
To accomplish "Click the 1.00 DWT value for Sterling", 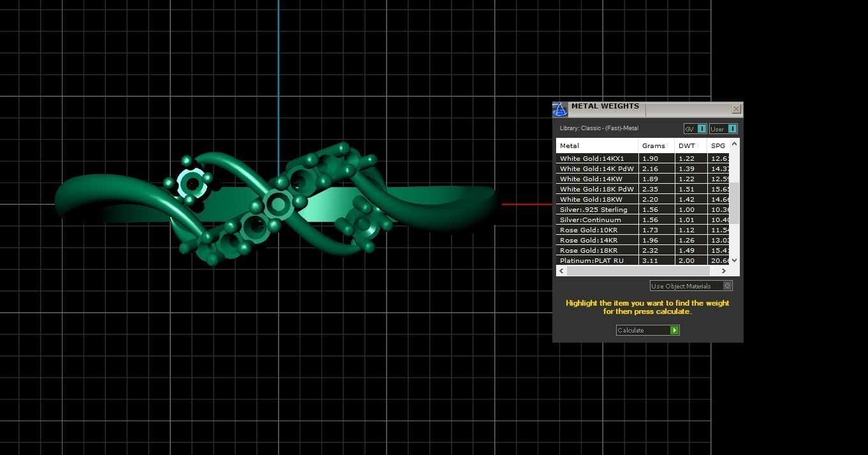I will click(x=686, y=209).
